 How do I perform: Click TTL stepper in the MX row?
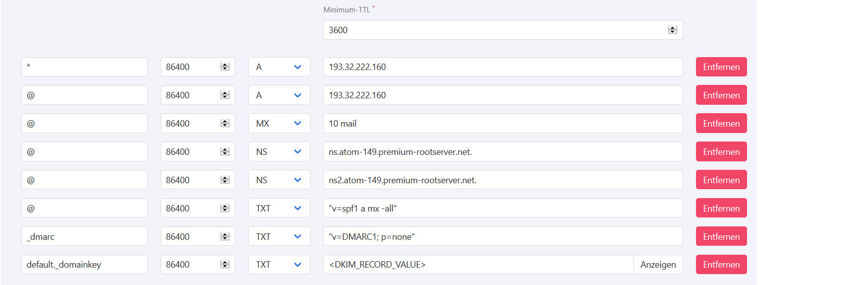(x=225, y=124)
